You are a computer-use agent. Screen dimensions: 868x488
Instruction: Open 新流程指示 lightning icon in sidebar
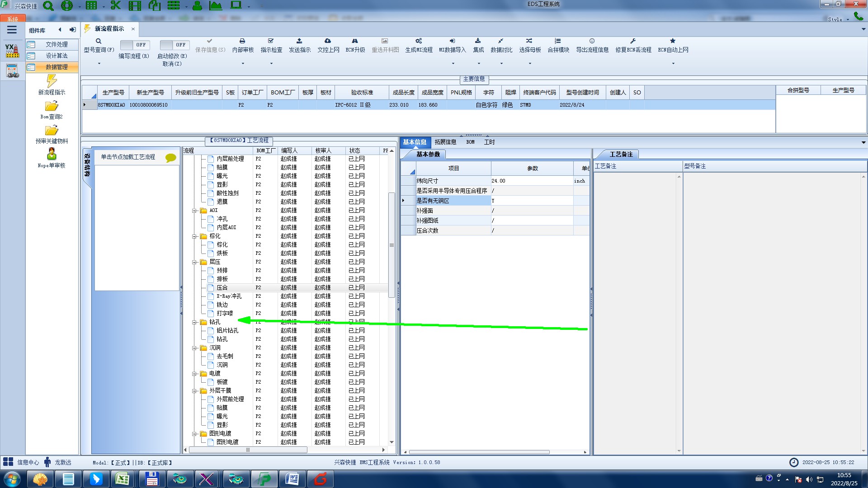point(52,81)
